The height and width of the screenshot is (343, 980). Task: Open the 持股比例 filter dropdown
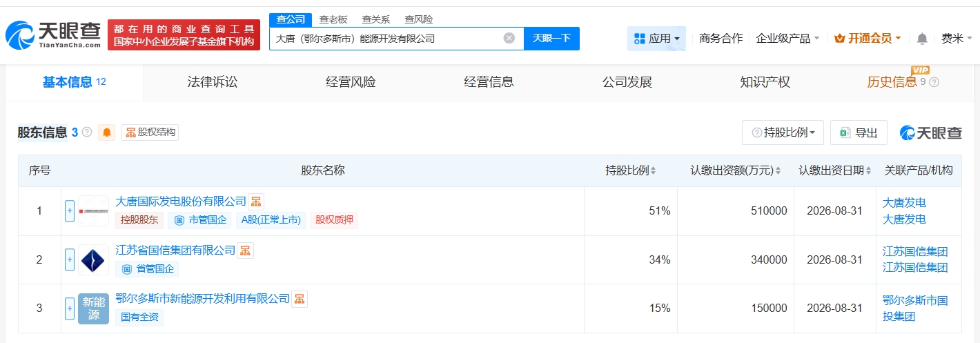pyautogui.click(x=783, y=133)
